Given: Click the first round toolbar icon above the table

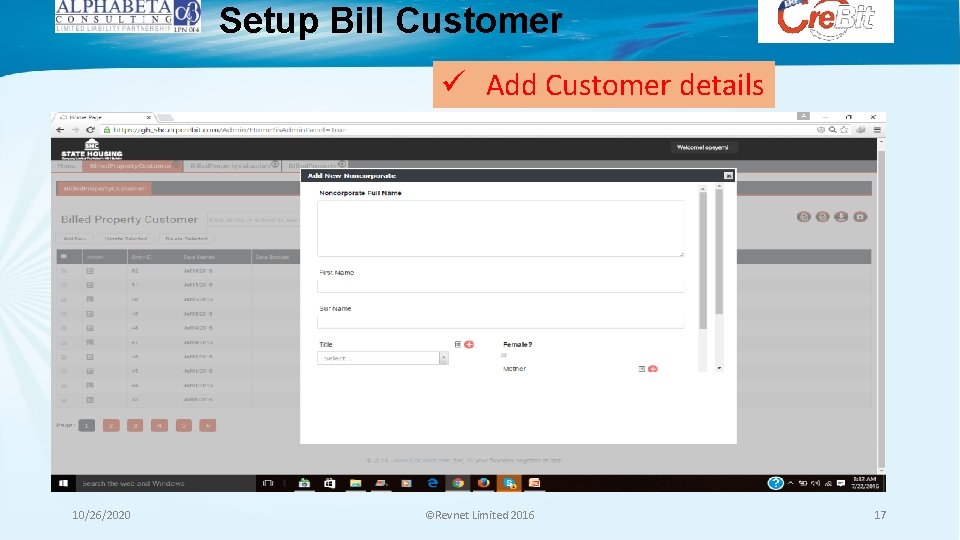Looking at the screenshot, I should coord(804,217).
